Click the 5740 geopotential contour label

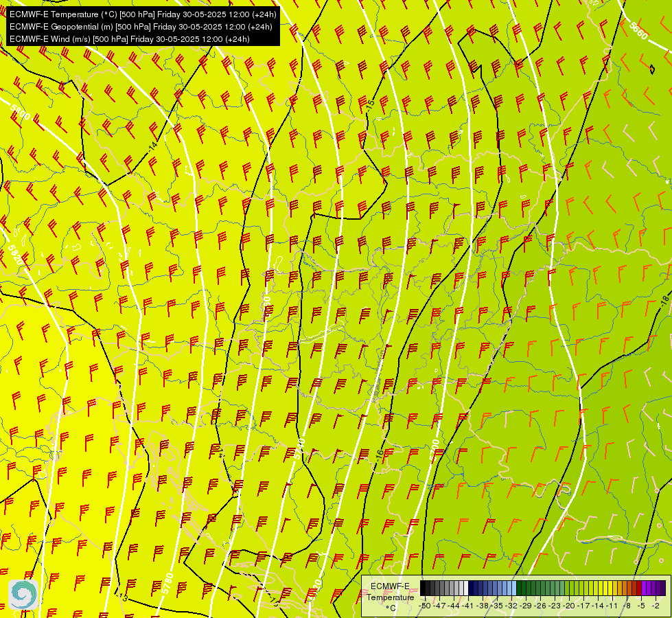[x=299, y=449]
